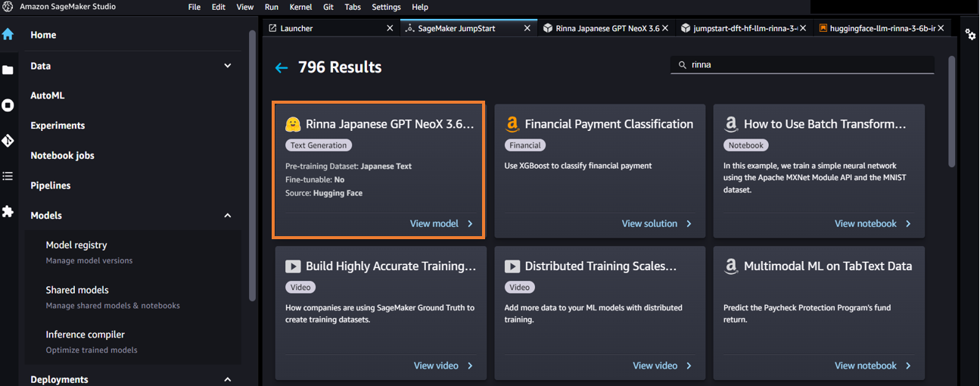980x386 pixels.
Task: Open the running terminals and kernels icon
Action: (8, 105)
